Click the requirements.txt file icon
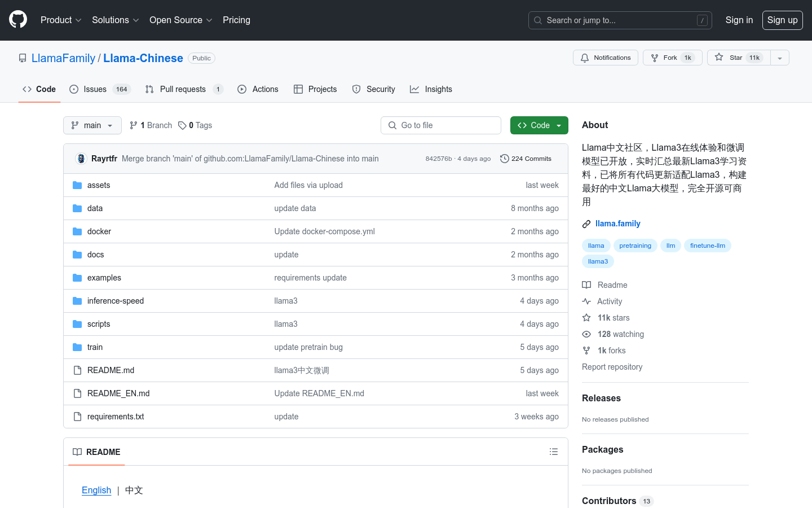 coord(77,417)
